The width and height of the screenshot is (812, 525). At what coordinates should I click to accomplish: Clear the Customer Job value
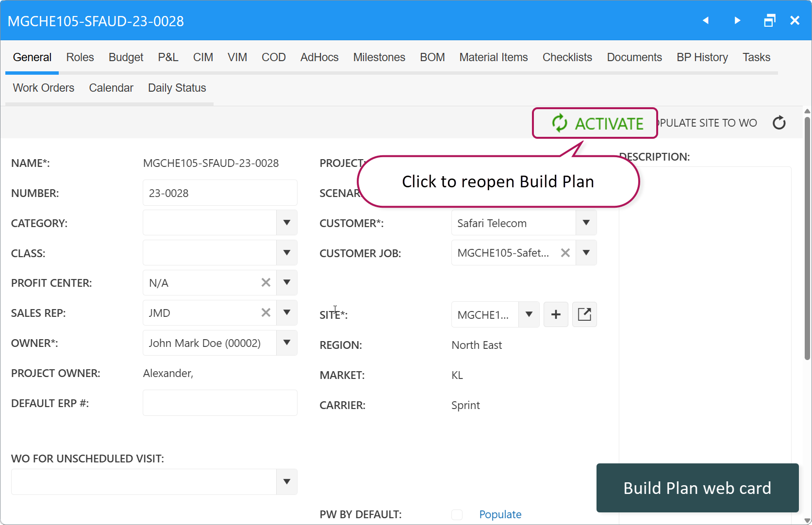point(565,253)
